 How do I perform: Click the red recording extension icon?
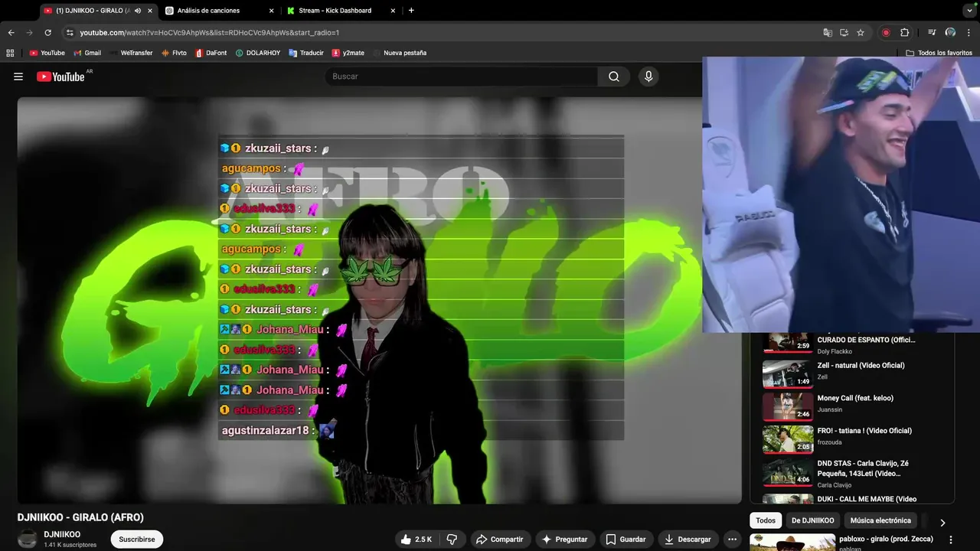[886, 33]
